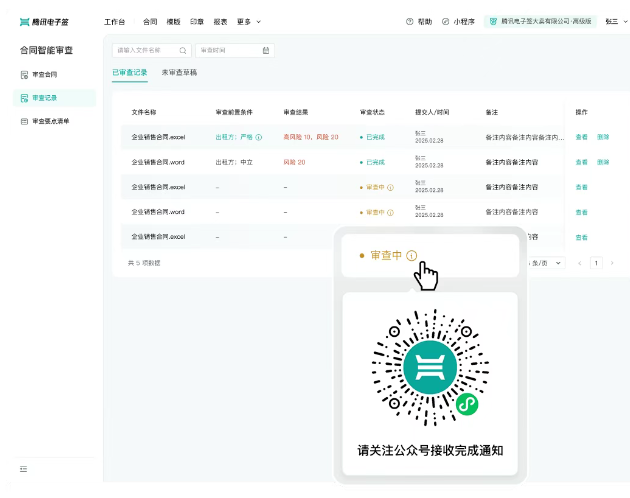Screen dimensions: 630x498
Task: Collapse the sidebar with the bottom toggle icon
Action: 23,469
